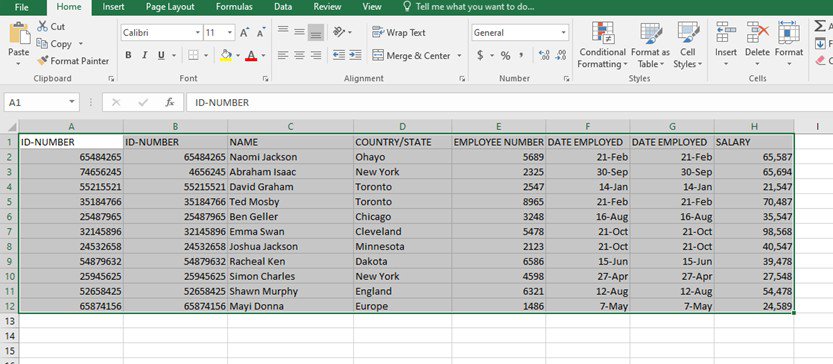Switch to the Data tab
833x364 pixels.
pos(283,7)
